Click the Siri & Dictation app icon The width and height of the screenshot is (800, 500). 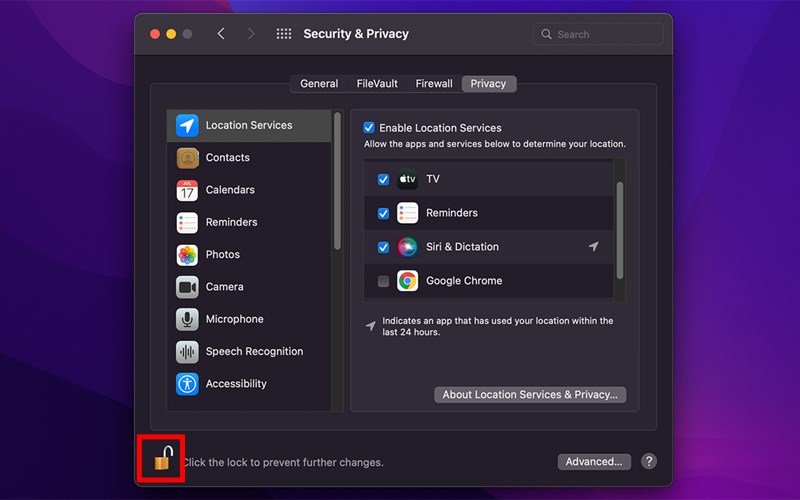407,247
